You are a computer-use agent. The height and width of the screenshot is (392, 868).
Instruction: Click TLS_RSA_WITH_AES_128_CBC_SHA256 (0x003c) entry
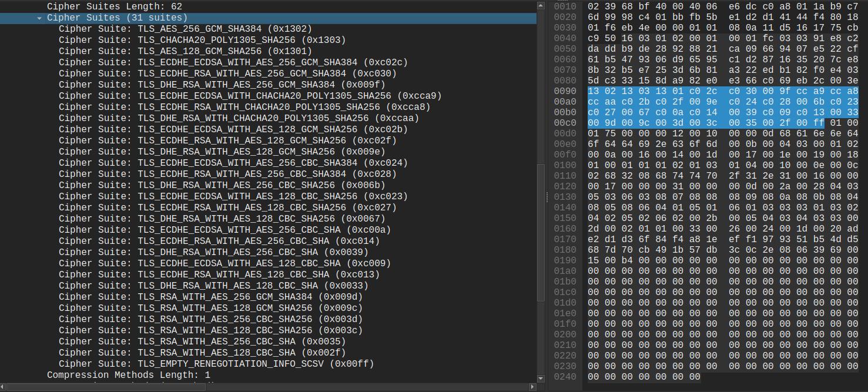pos(268,330)
